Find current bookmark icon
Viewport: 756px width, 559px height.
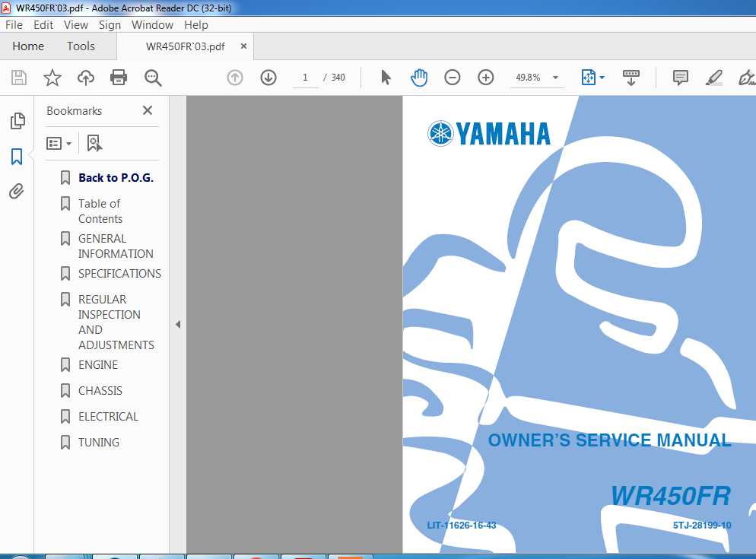94,143
